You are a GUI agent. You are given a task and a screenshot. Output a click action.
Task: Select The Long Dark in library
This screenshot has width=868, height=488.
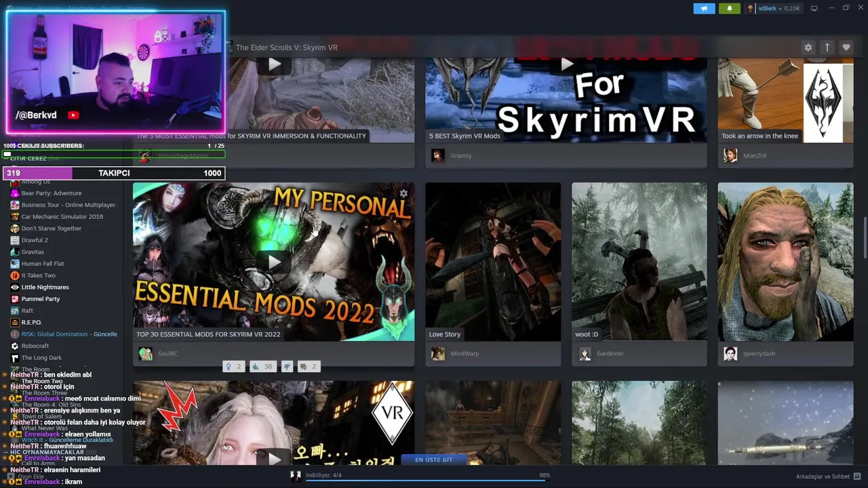click(x=41, y=358)
